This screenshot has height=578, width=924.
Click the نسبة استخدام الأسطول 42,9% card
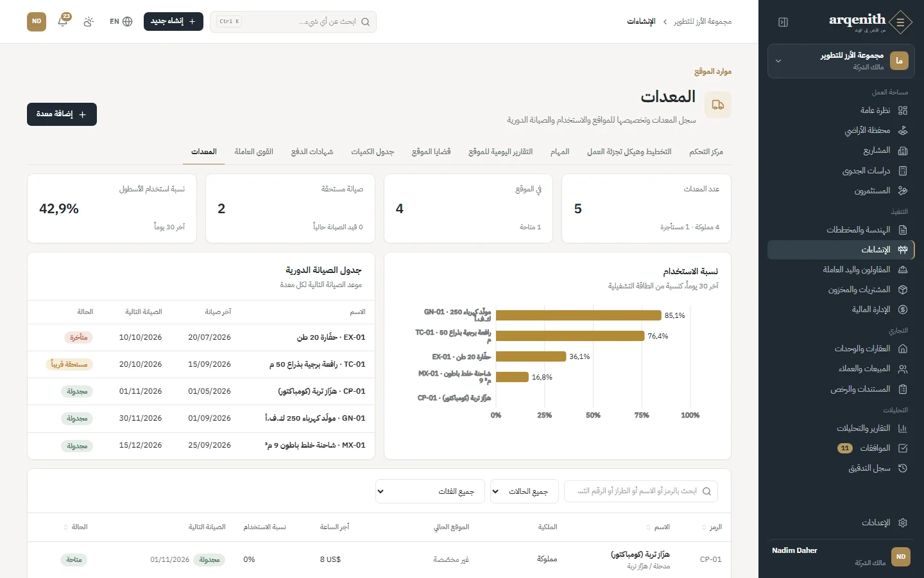click(x=112, y=209)
